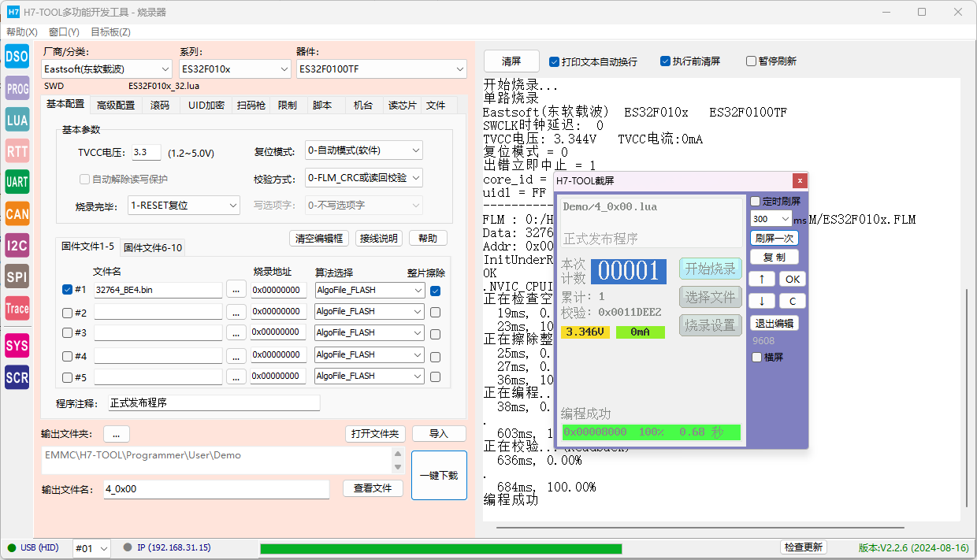The width and height of the screenshot is (977, 560).
Task: Open the SPI sidebar icon
Action: coord(17,276)
